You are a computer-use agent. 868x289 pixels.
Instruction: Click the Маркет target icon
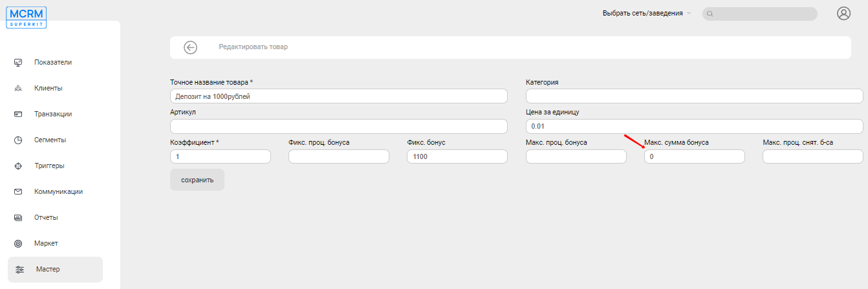click(18, 244)
